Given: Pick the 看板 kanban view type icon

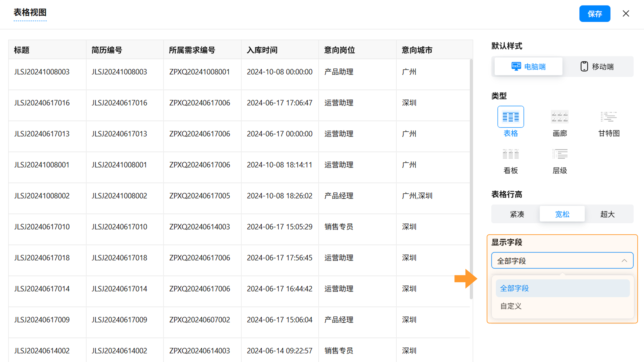Looking at the screenshot, I should coord(511,154).
